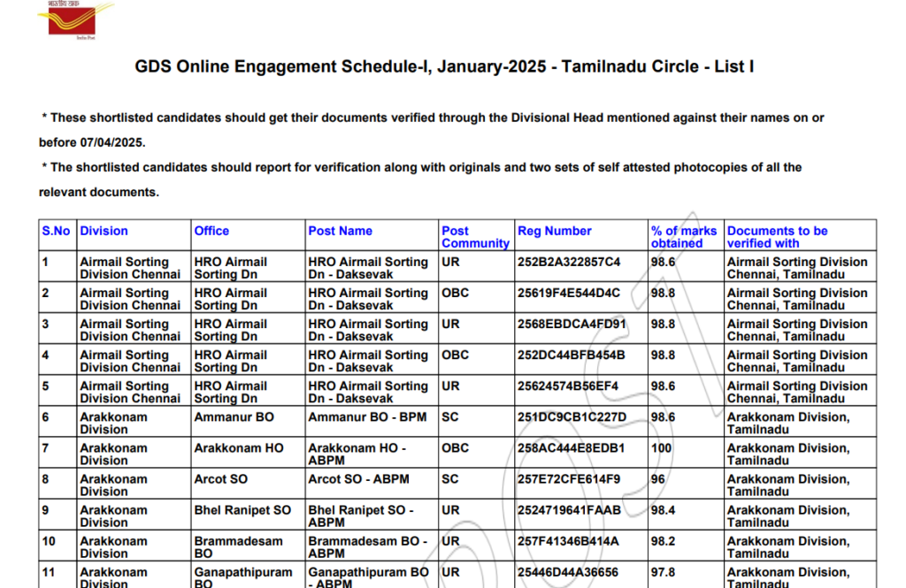Viewport: 906px width, 588px height.
Task: Select the GDS Online Engagement Schedule-I title
Action: coord(444,66)
